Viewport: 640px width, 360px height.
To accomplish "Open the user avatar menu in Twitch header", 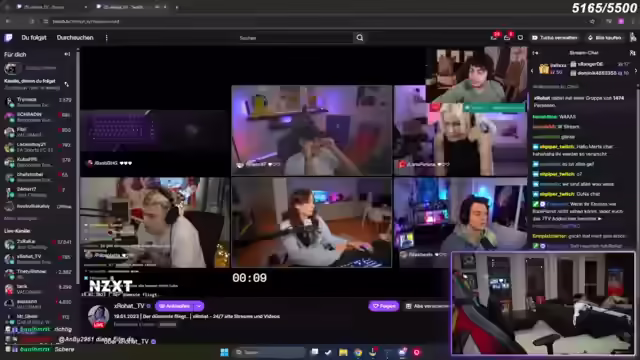I will [x=633, y=38].
